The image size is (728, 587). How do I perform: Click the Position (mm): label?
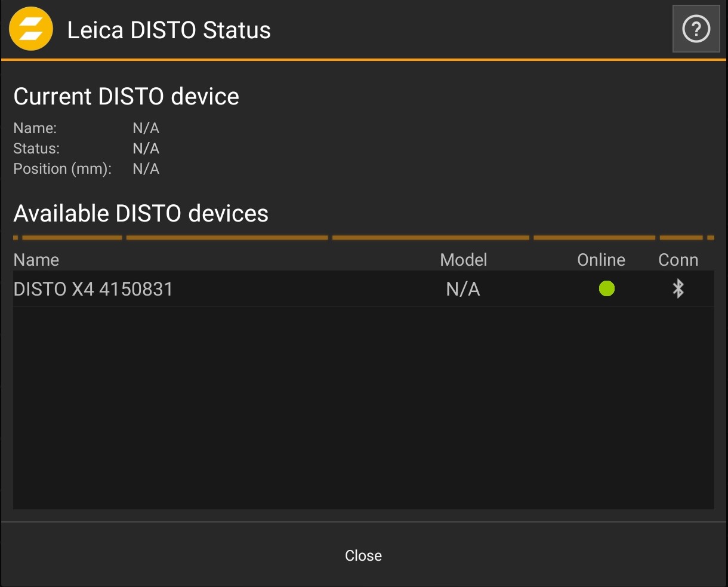(x=63, y=168)
